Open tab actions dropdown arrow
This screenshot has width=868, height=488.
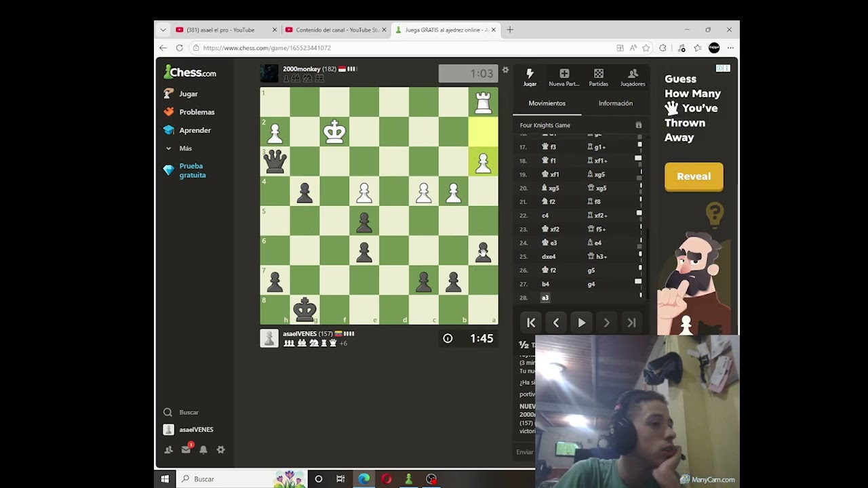[x=163, y=30]
